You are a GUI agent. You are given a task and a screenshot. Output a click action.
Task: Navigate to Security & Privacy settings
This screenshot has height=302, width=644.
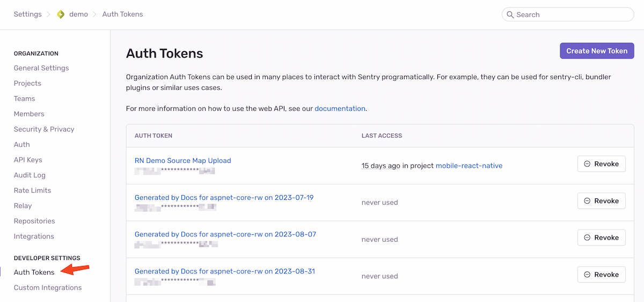(x=44, y=130)
